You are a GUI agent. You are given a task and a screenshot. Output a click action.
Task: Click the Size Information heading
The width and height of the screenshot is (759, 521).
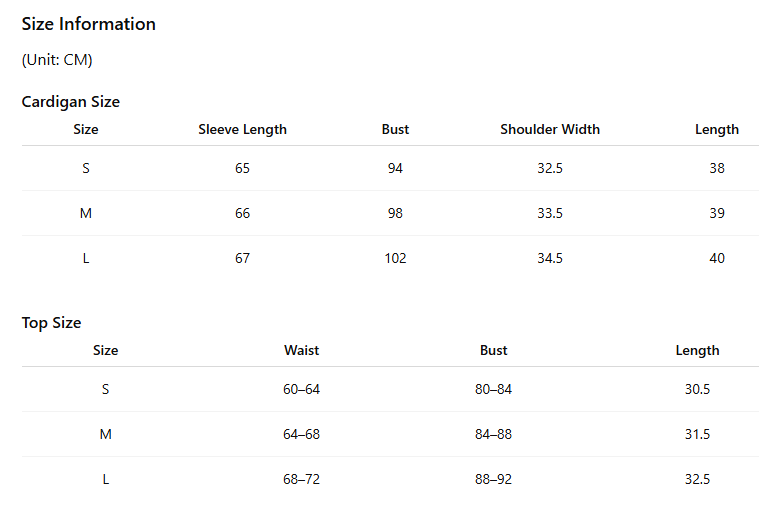[89, 24]
